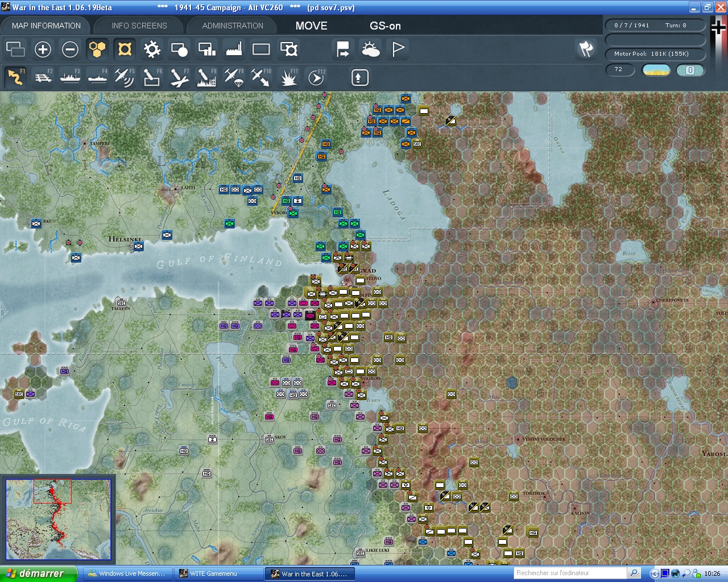The image size is (728, 582).
Task: Click the up-arrow box toolbar icon
Action: (359, 77)
